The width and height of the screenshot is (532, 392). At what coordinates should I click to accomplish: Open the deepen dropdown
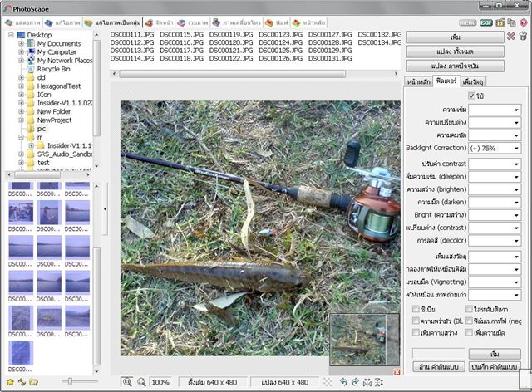[x=495, y=177]
